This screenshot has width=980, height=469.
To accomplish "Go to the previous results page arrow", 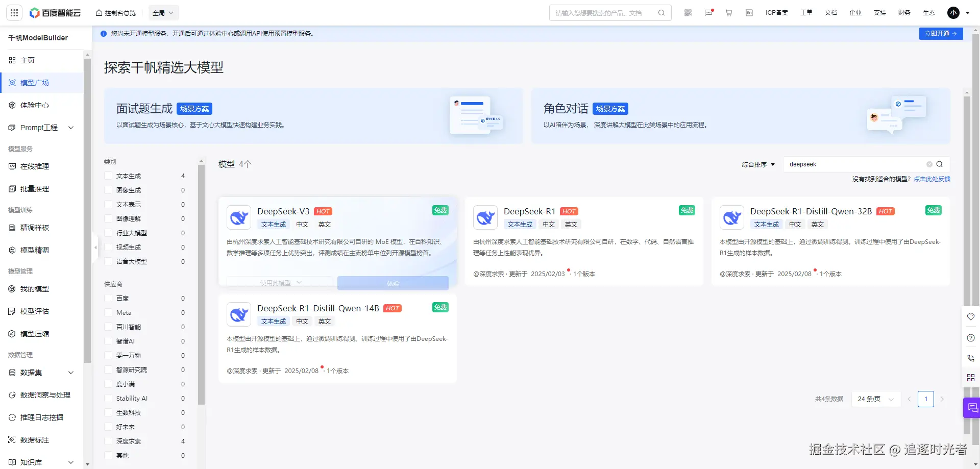I will [909, 399].
